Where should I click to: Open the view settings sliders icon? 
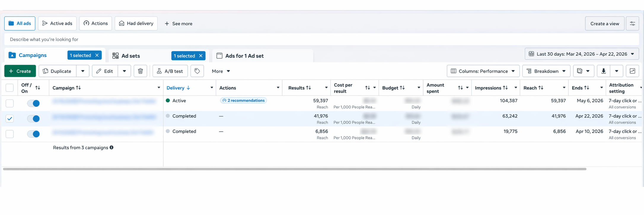[632, 23]
